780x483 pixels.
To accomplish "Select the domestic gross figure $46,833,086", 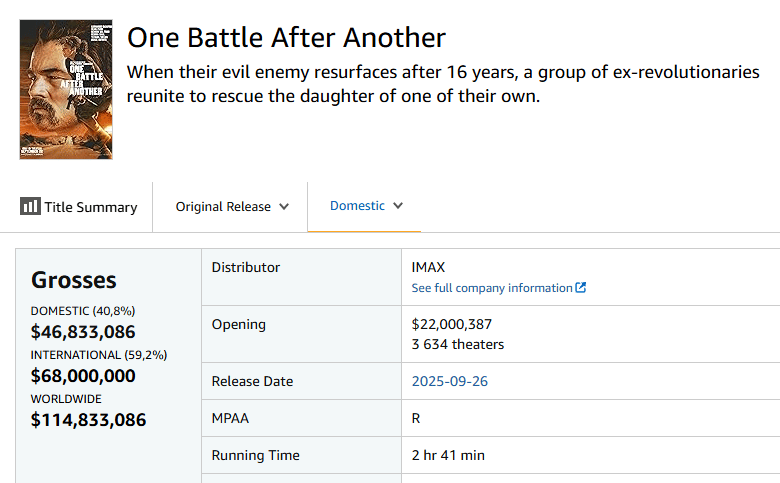I will click(x=83, y=332).
